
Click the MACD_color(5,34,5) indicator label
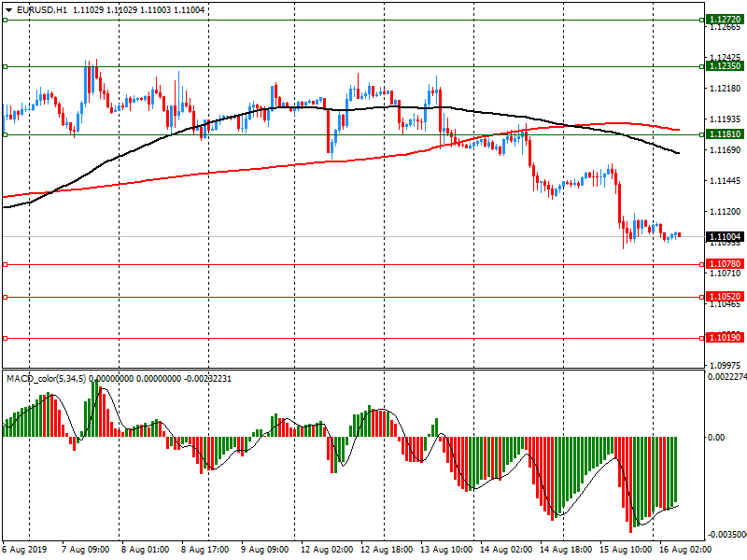pyautogui.click(x=46, y=379)
